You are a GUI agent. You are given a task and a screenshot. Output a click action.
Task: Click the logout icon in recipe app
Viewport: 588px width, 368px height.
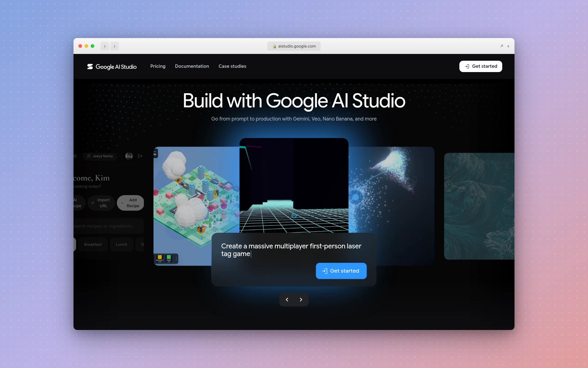tap(140, 156)
